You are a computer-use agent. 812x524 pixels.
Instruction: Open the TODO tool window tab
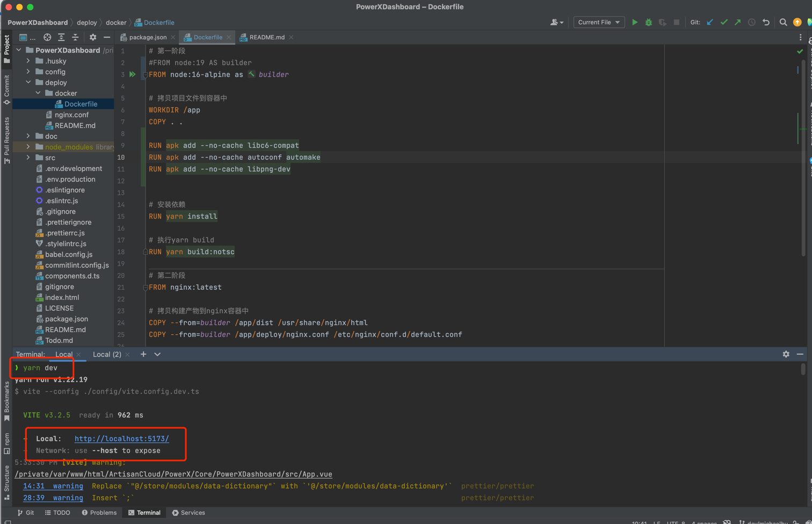pos(57,513)
